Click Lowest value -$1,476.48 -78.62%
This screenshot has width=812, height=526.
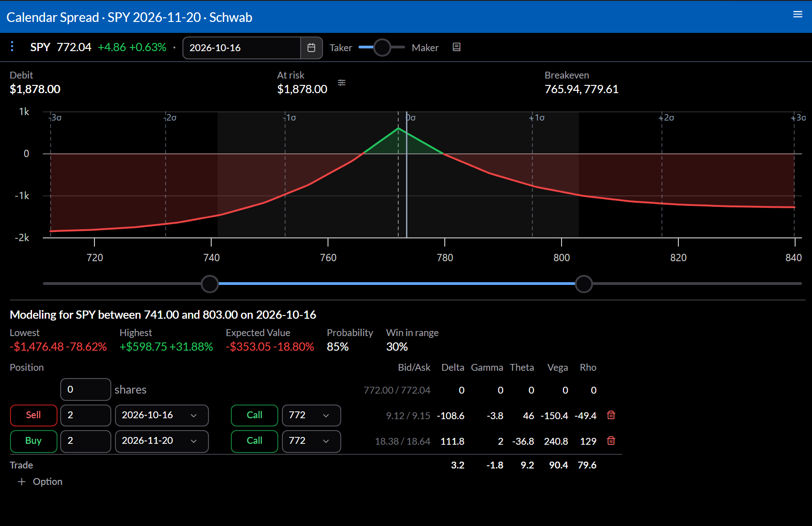(58, 347)
